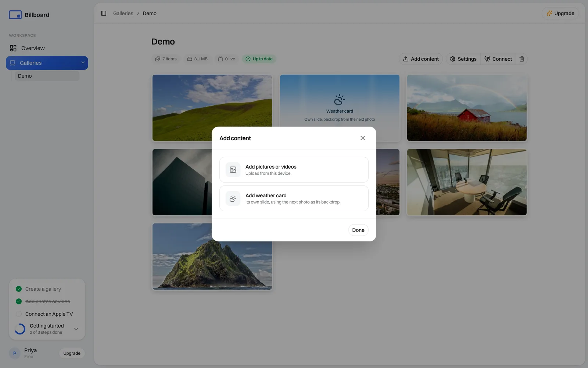Image resolution: width=588 pixels, height=368 pixels.
Task: Choose Add weather card option
Action: click(294, 198)
